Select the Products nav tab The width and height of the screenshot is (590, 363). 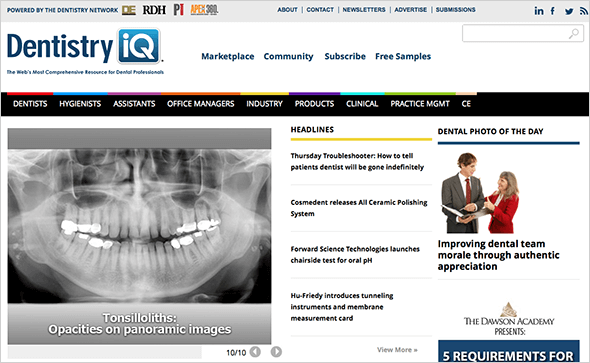pyautogui.click(x=314, y=104)
